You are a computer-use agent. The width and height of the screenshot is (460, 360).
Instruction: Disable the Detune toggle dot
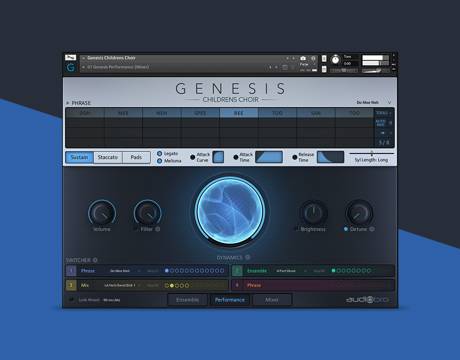click(x=346, y=229)
